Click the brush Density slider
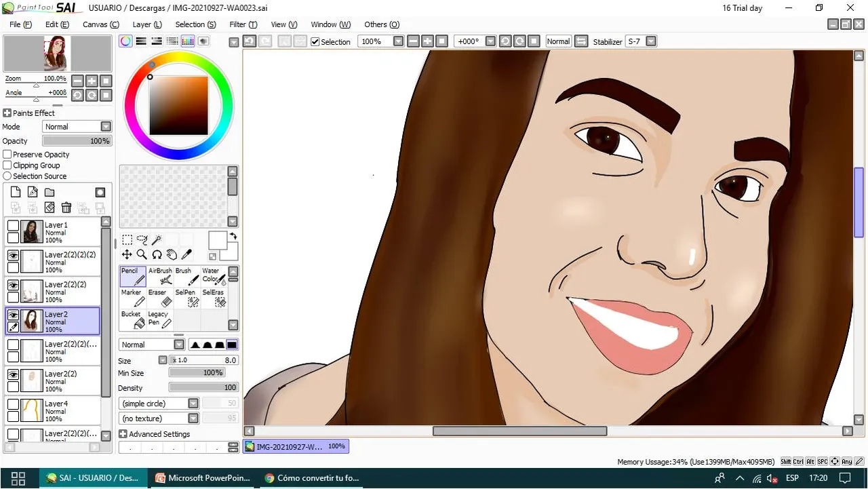The width and height of the screenshot is (868, 489). point(203,388)
